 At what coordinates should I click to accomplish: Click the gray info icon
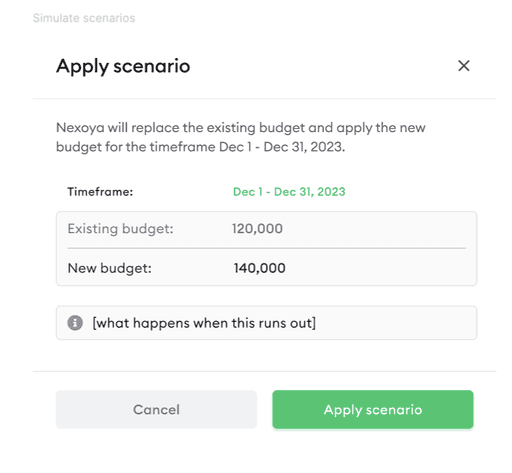pyautogui.click(x=75, y=323)
